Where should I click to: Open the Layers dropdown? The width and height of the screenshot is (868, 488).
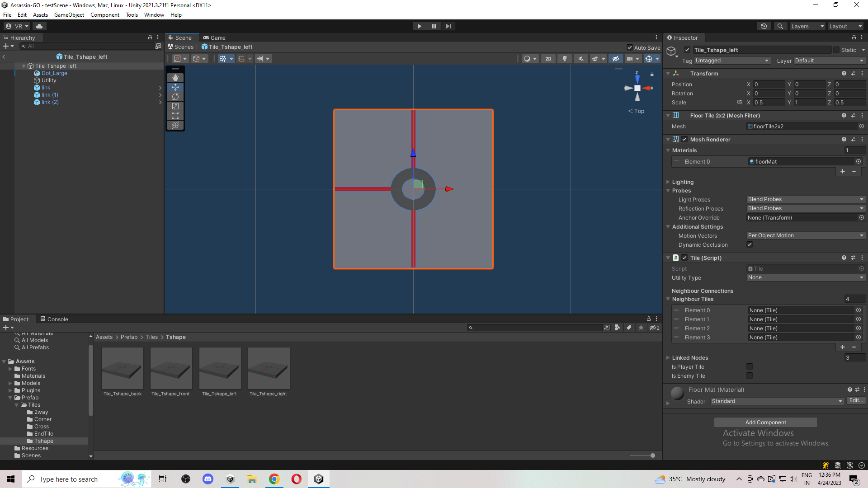click(x=807, y=26)
